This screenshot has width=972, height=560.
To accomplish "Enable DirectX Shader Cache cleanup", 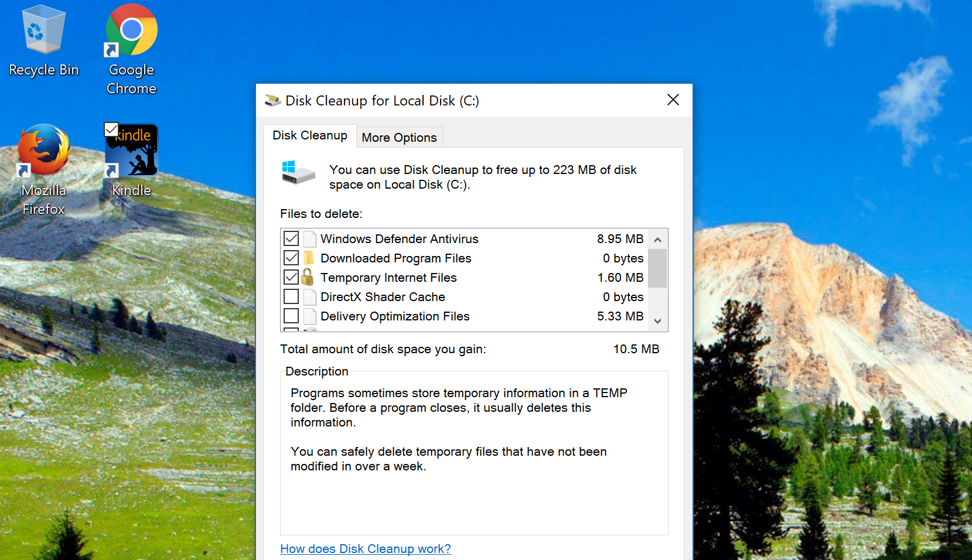I will click(x=291, y=296).
